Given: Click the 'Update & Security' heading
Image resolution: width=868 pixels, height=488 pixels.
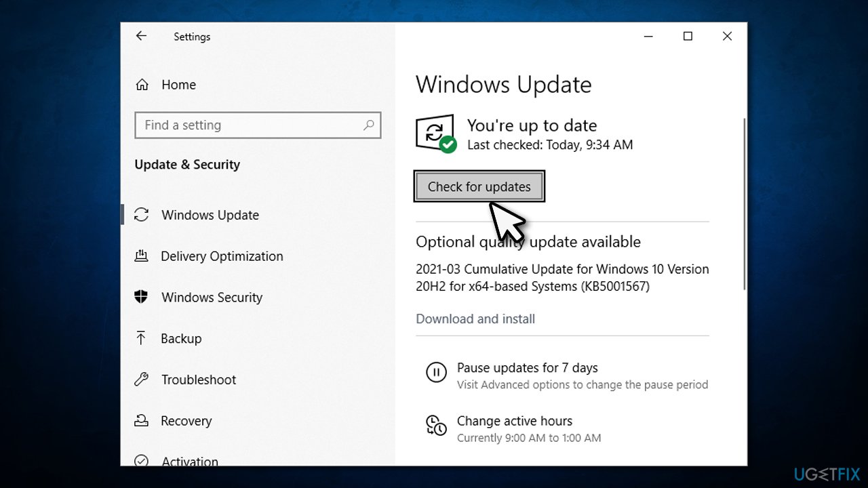Looking at the screenshot, I should tap(187, 165).
